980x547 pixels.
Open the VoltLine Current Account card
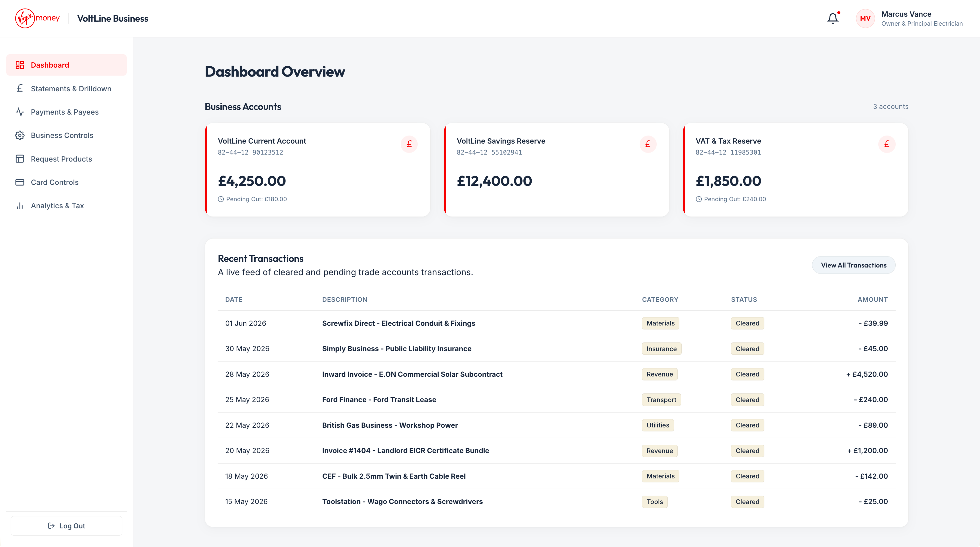click(318, 170)
